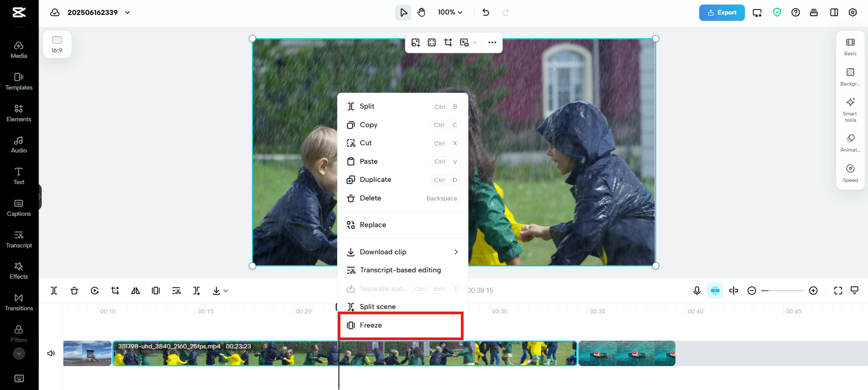Open the Basic properties panel
The width and height of the screenshot is (868, 390).
850,47
